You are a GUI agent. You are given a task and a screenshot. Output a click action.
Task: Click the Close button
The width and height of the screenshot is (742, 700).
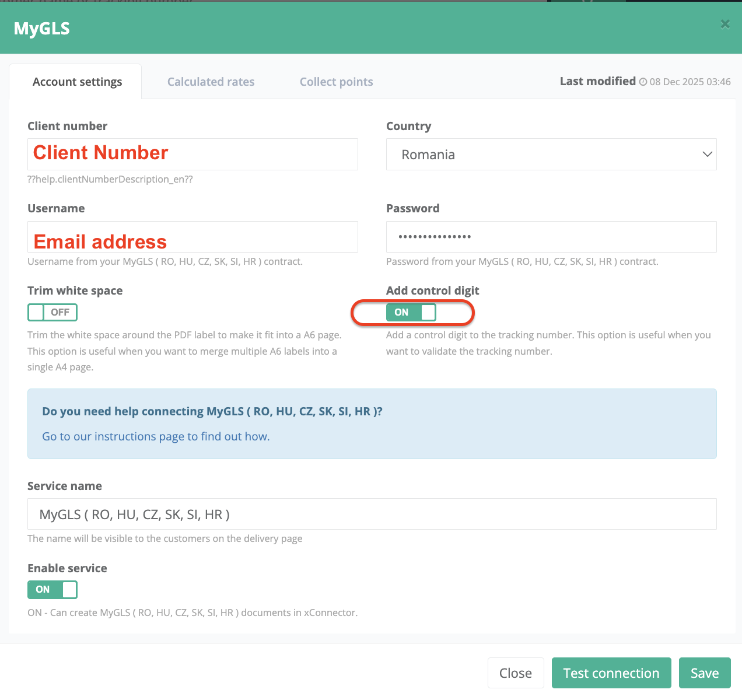516,673
